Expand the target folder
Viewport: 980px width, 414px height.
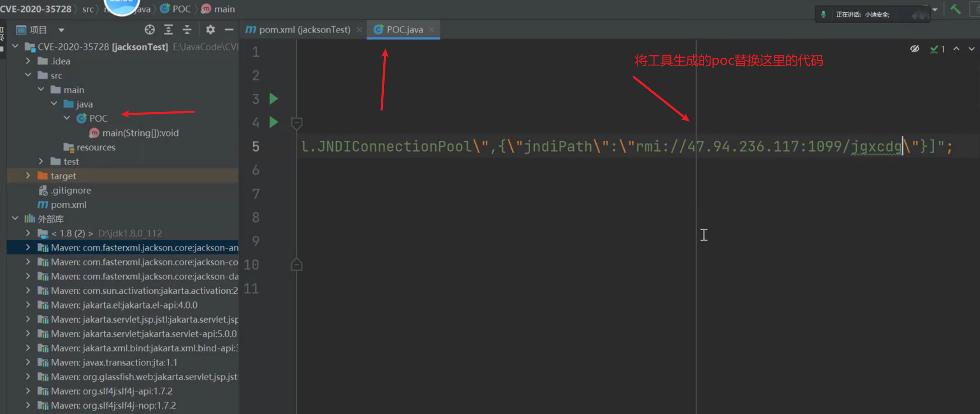pyautogui.click(x=28, y=176)
